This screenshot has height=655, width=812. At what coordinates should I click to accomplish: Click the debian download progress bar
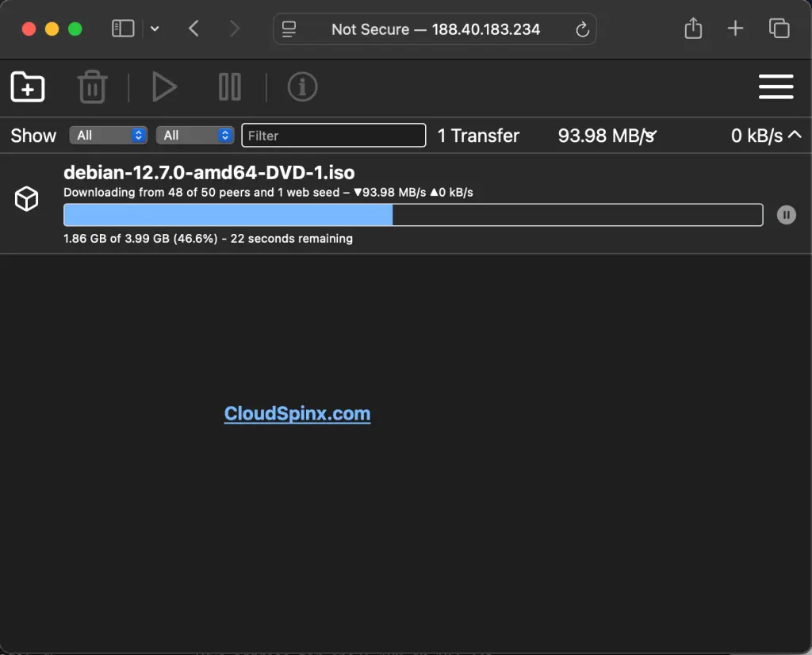pyautogui.click(x=412, y=214)
